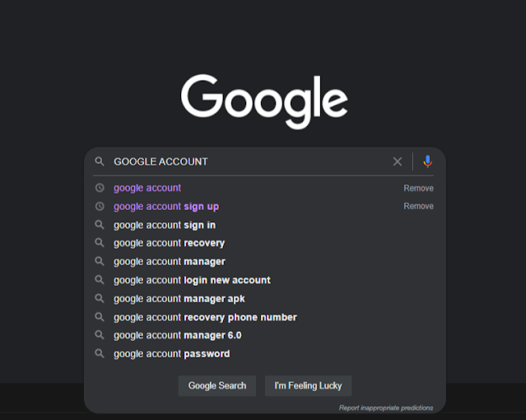
Task: Click clock icon beside 'google account sign up'
Action: pyautogui.click(x=100, y=206)
